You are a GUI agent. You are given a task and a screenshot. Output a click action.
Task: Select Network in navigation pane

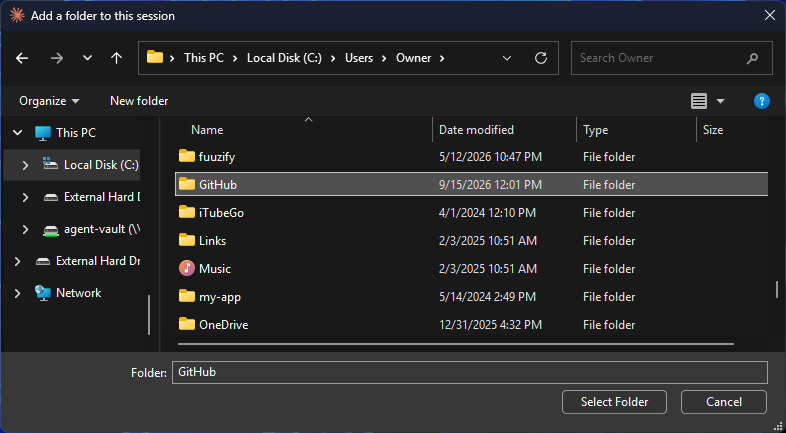(78, 293)
